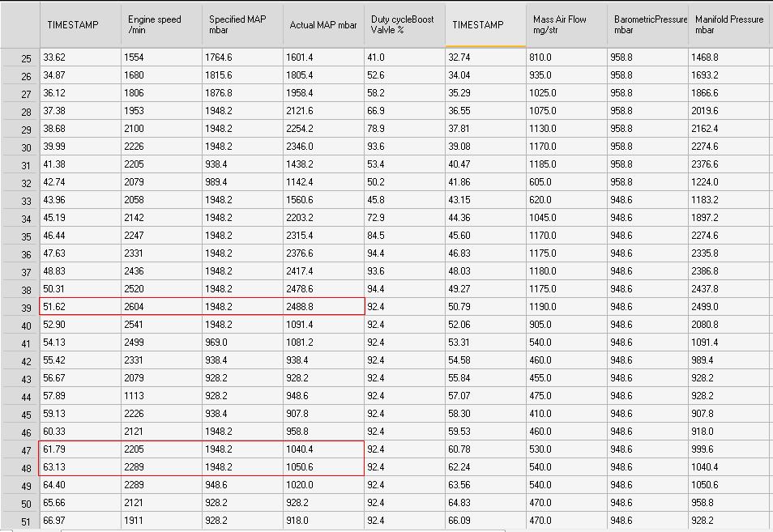Select row number 39 header
Viewport: 773px width, 532px height.
point(20,308)
